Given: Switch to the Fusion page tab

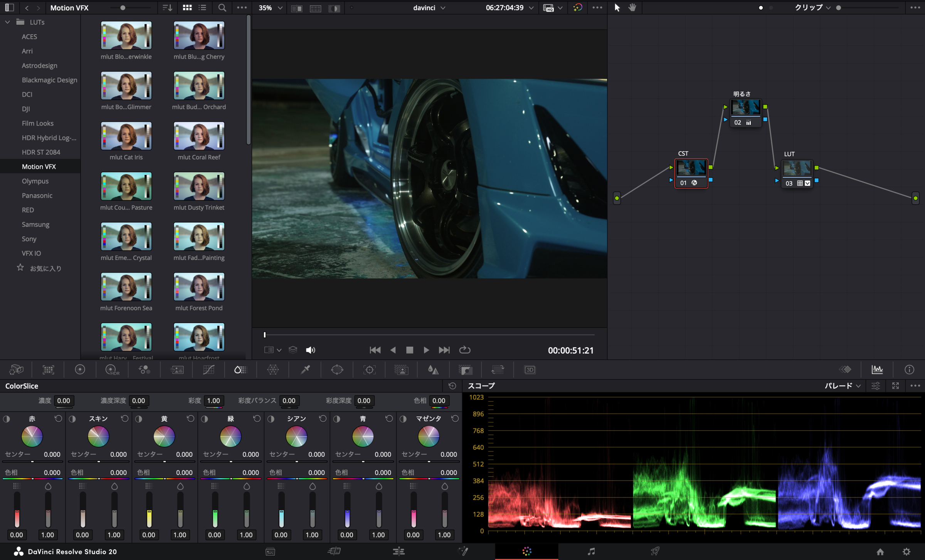Looking at the screenshot, I should coord(463,552).
